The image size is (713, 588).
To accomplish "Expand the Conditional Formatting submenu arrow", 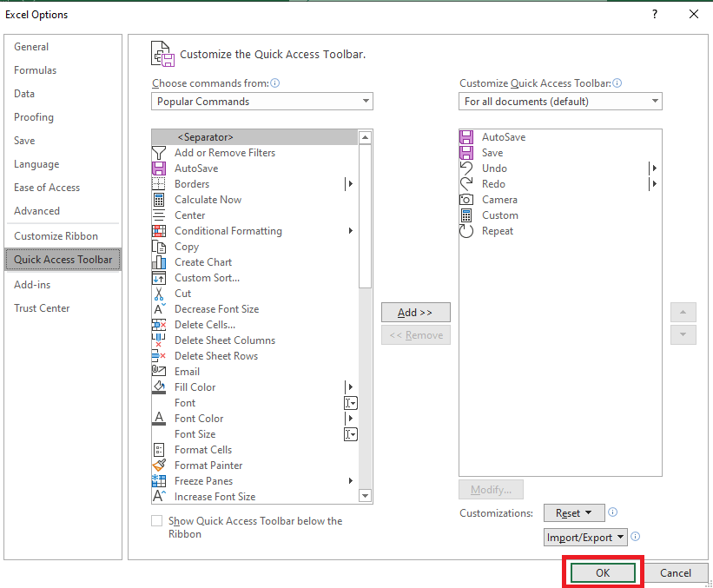I will 351,231.
